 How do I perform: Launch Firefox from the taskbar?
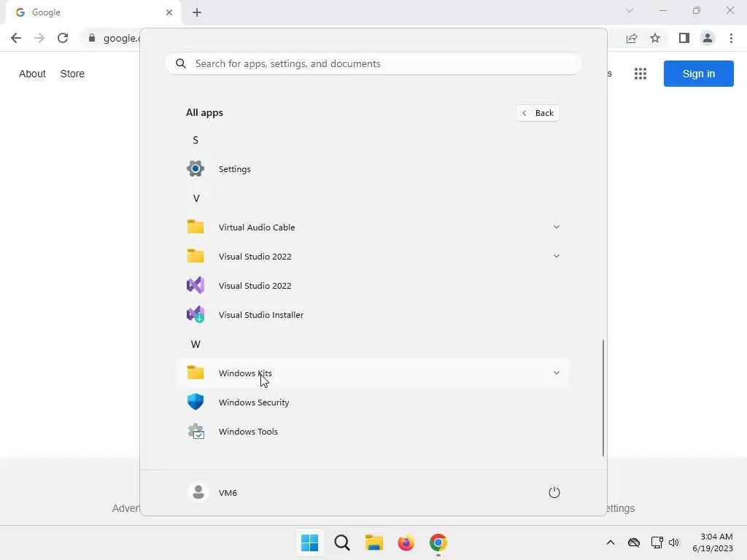tap(406, 542)
